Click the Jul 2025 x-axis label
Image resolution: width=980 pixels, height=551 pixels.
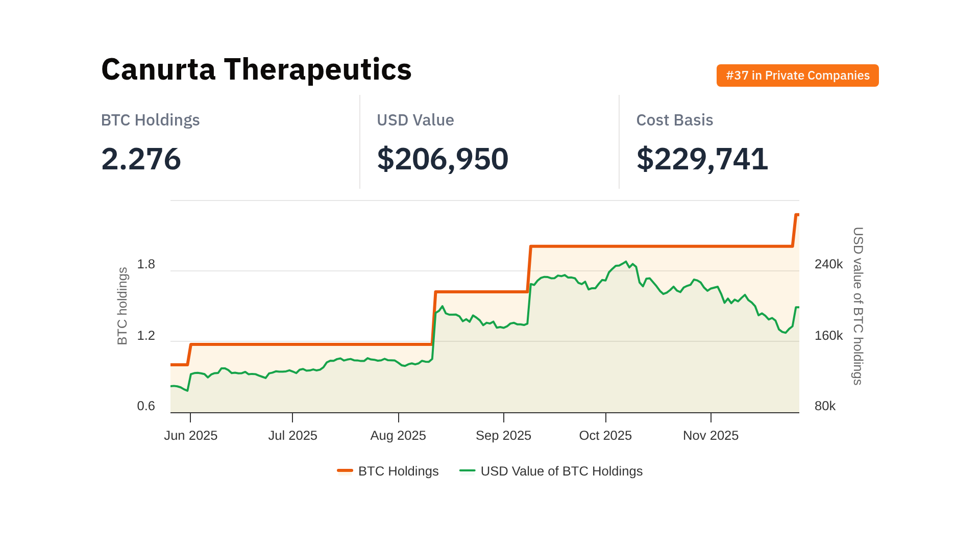(292, 435)
